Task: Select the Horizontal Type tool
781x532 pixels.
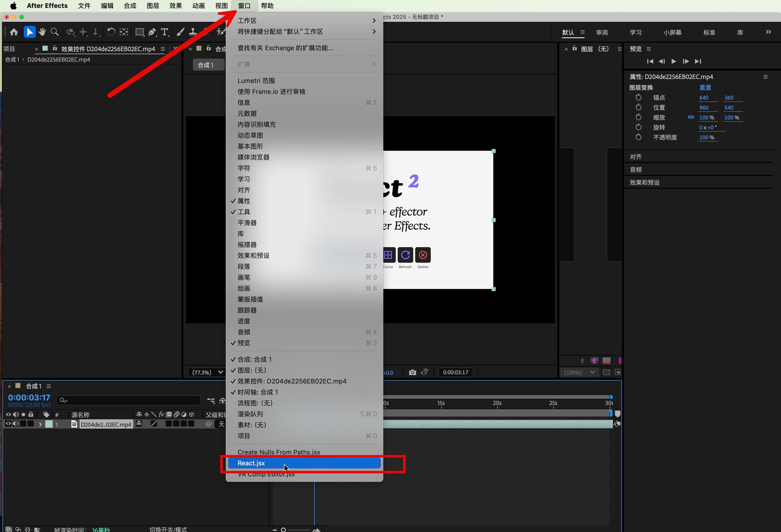Action: (165, 32)
